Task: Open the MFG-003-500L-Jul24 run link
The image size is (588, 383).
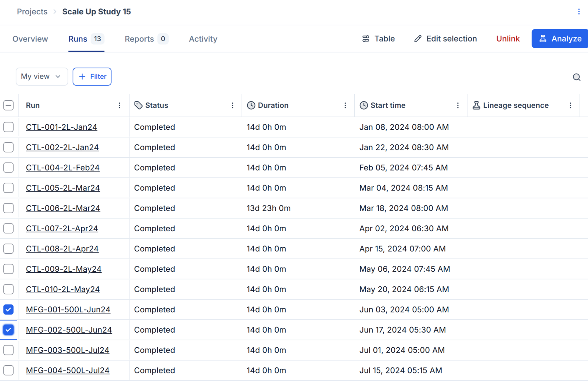Action: [68, 350]
